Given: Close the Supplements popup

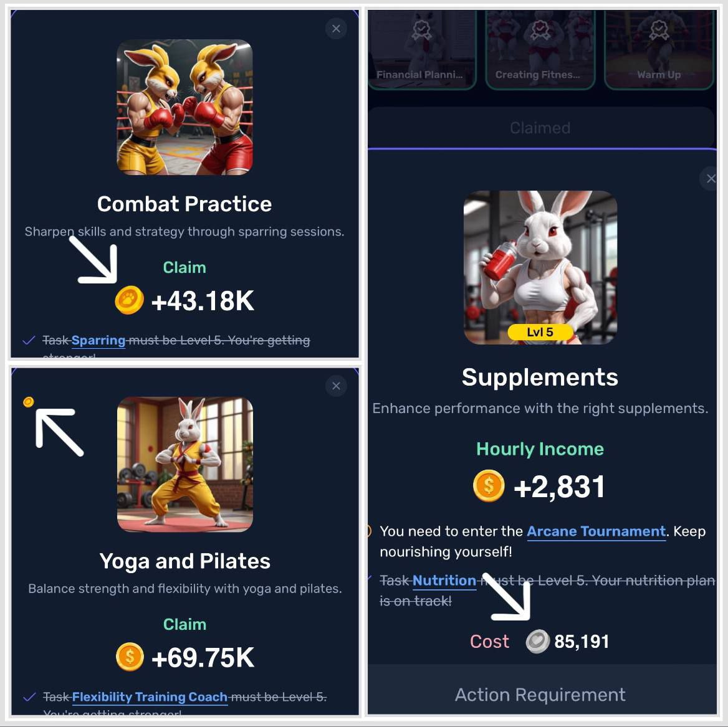Looking at the screenshot, I should 711,179.
